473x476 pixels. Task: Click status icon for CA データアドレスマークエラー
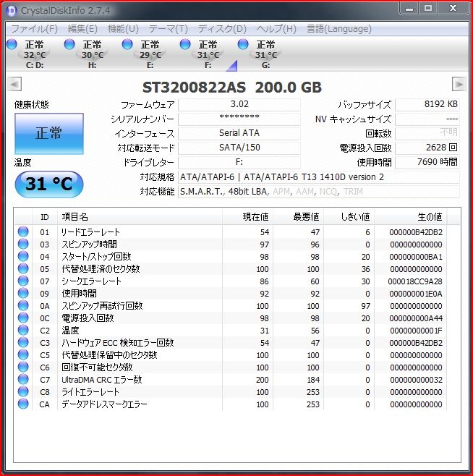coord(23,404)
